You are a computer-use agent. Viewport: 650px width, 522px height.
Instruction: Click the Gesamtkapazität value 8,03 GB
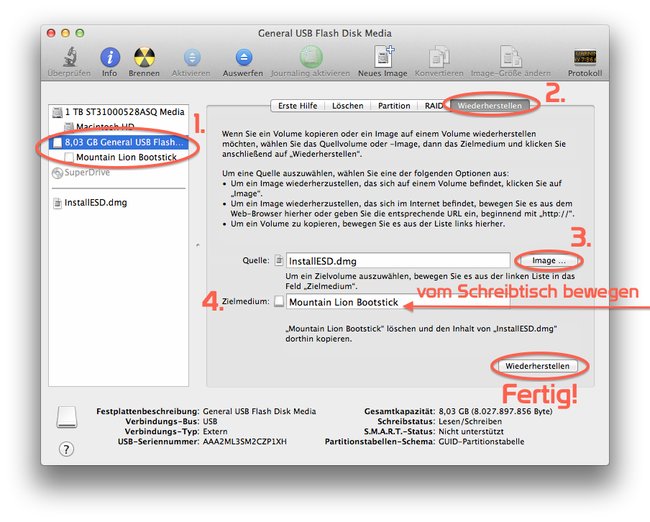(x=495, y=411)
